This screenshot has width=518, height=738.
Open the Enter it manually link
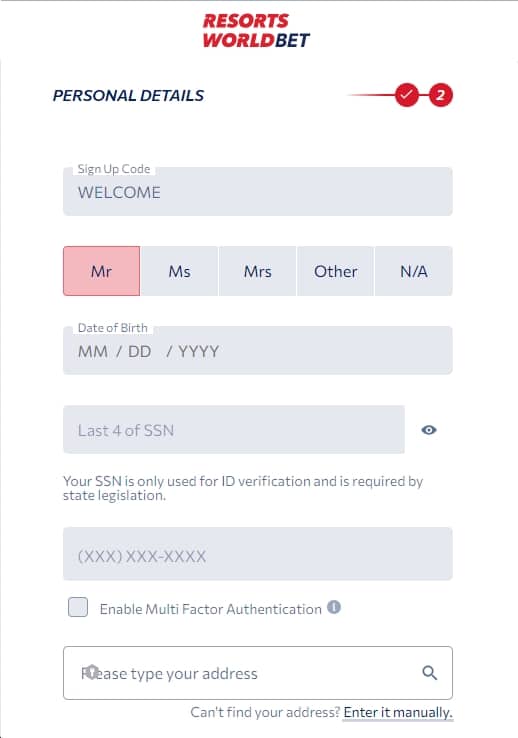point(398,712)
